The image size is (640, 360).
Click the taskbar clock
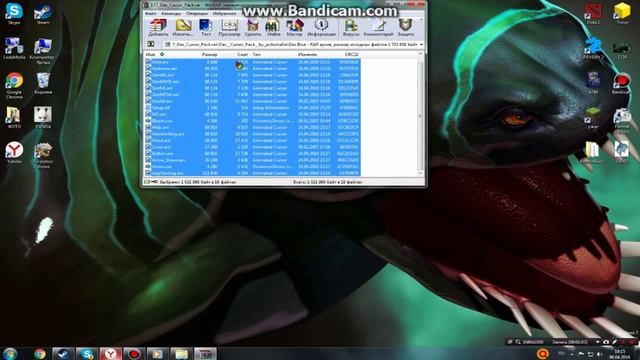coord(620,354)
